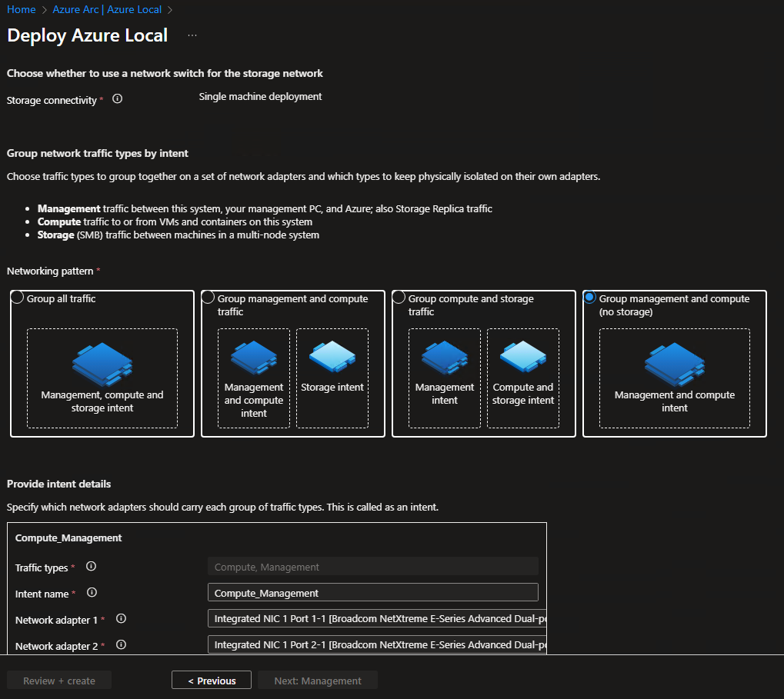Click the Management and compute intent stack icon in second card
Screen dimensions: 784x699
point(253,358)
